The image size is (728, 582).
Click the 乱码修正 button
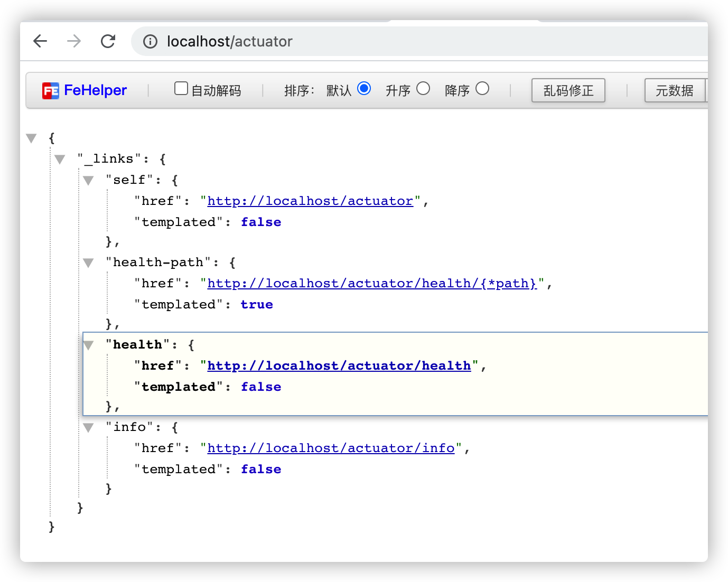click(568, 91)
